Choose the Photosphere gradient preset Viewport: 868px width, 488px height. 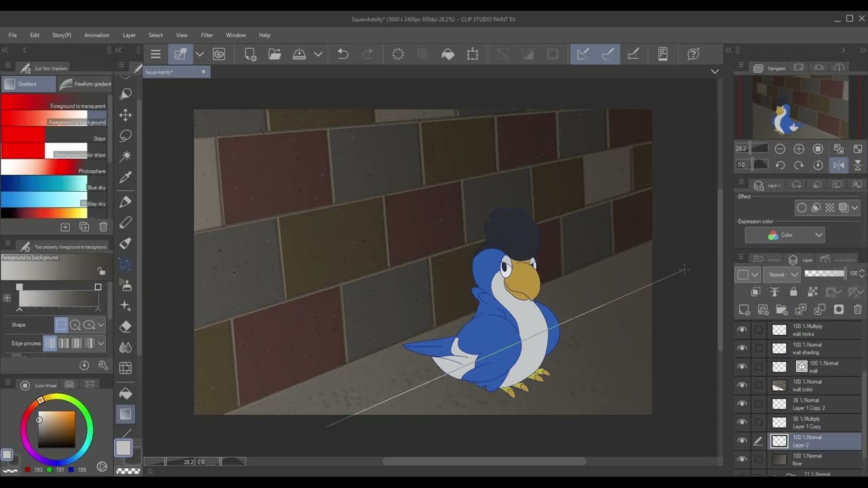[54, 168]
